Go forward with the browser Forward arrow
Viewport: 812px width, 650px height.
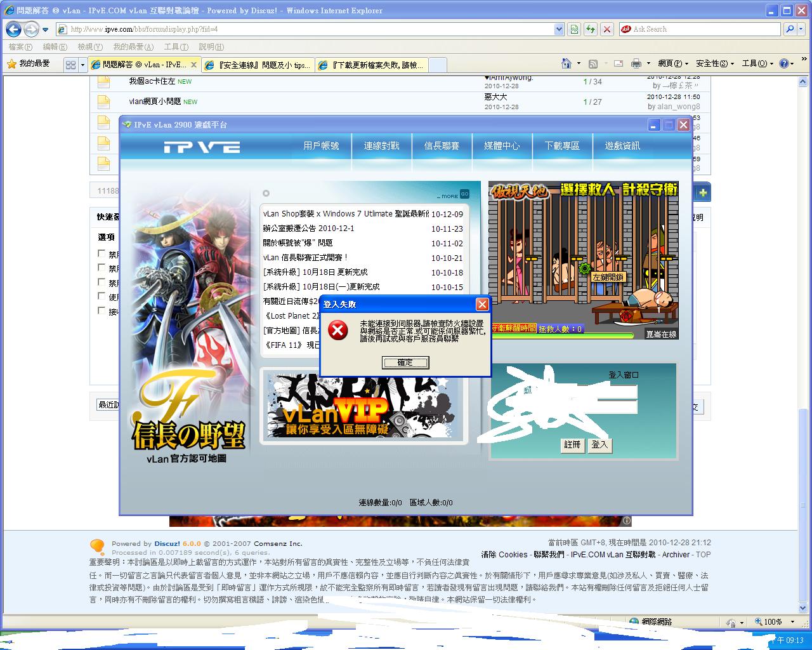30,29
